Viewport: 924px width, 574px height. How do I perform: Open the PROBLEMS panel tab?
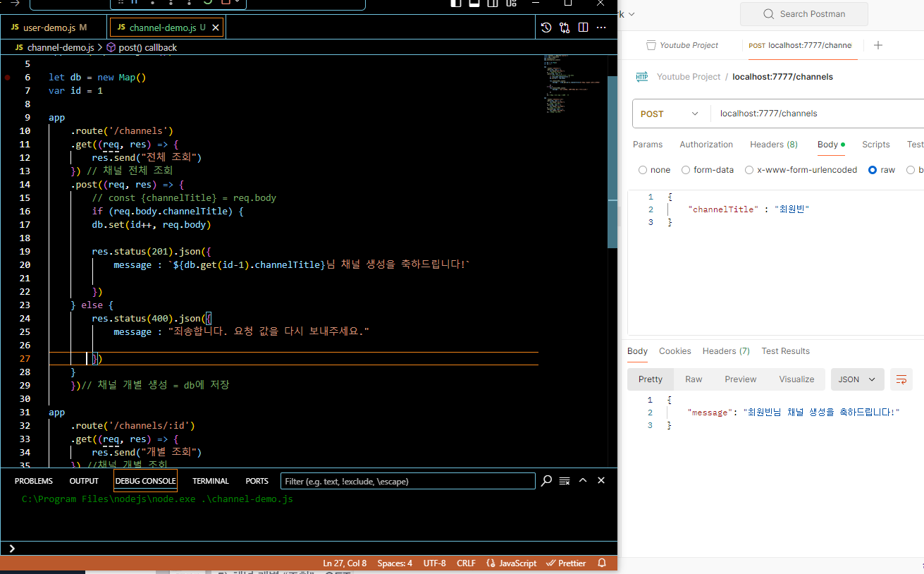[34, 481]
